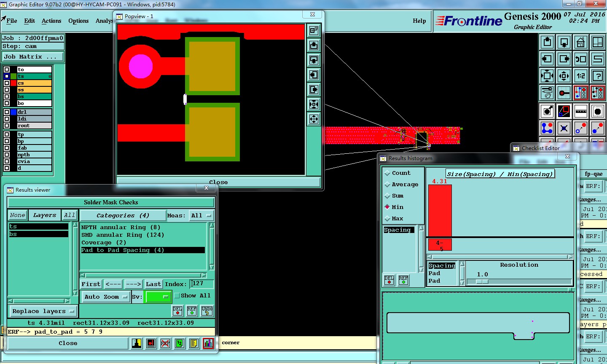Click the previous arrow <--- button
Viewport: 607px width, 364px height.
(113, 284)
